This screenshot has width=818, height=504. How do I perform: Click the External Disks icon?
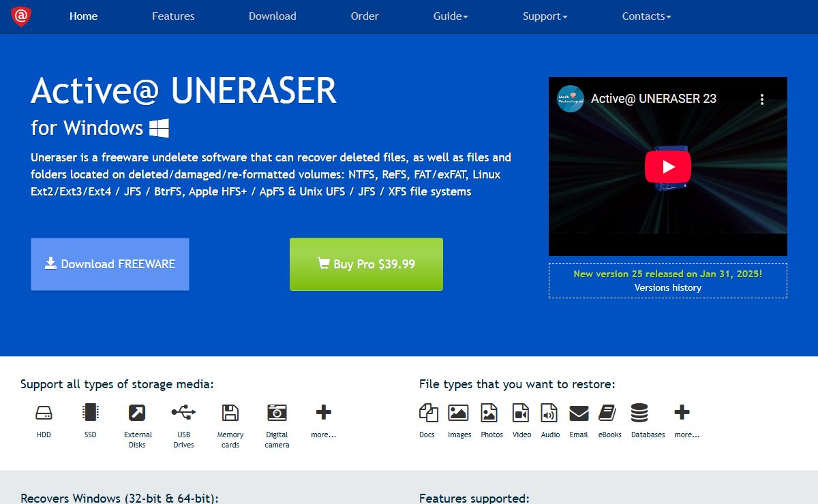click(x=137, y=413)
